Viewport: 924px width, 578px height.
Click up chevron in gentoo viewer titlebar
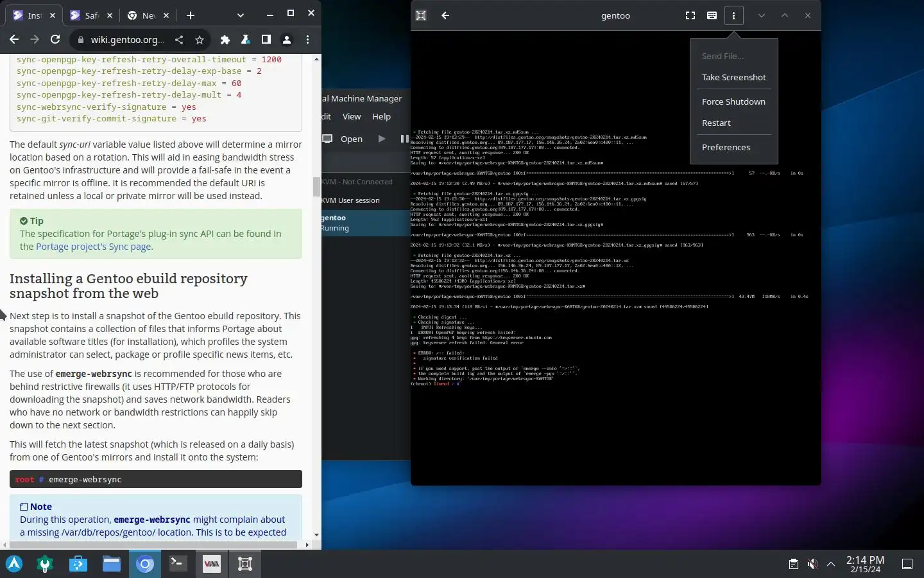pyautogui.click(x=785, y=15)
